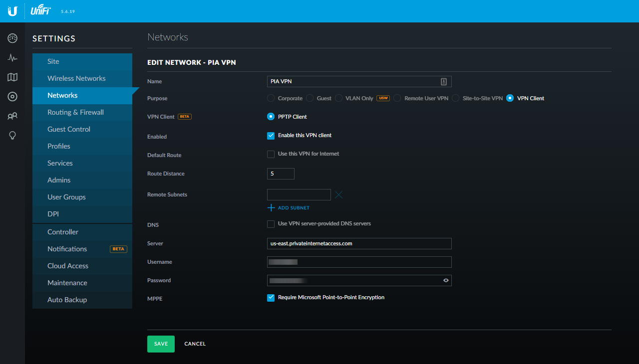Click the Ubiquiti U logo icon
Image resolution: width=639 pixels, height=364 pixels.
(12, 11)
